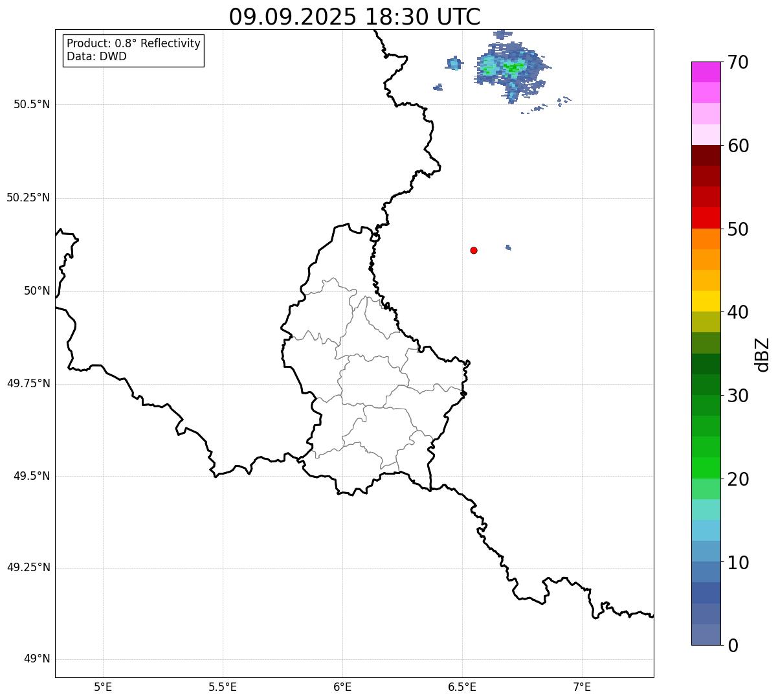
Task: Click the dark maroon swatch just below 60 dBZ
Action: 706,155
